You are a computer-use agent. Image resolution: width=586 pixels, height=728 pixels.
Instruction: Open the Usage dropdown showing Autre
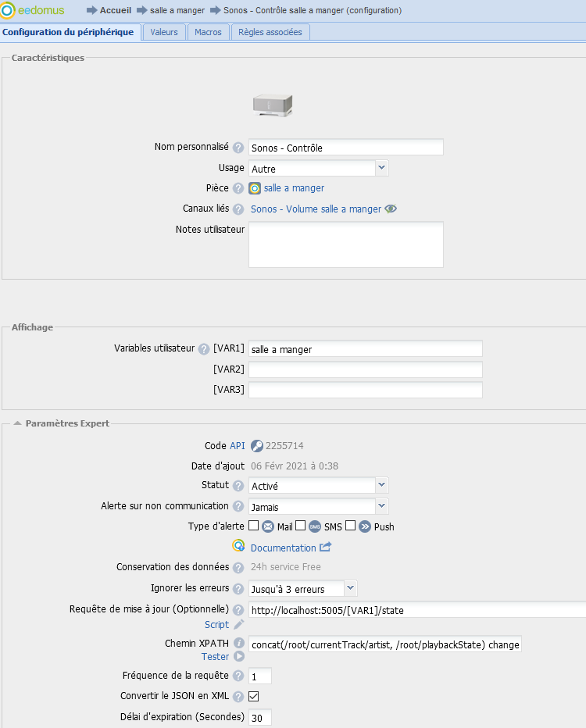[318, 168]
